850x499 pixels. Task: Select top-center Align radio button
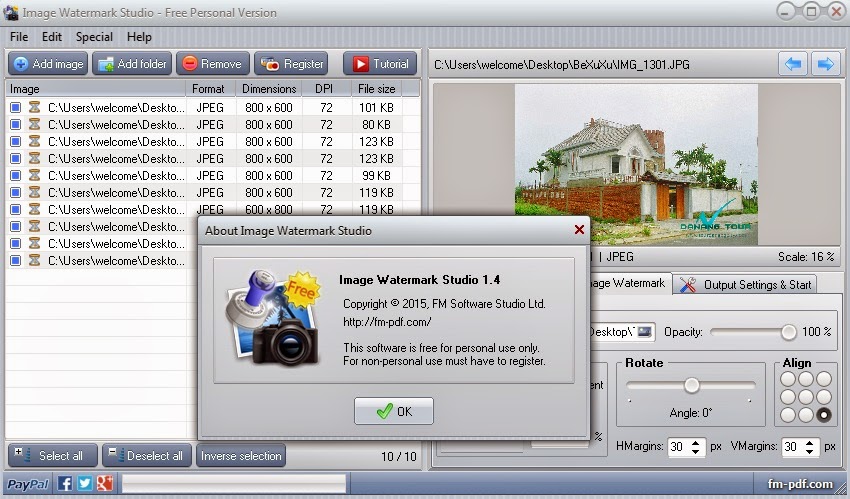[806, 379]
